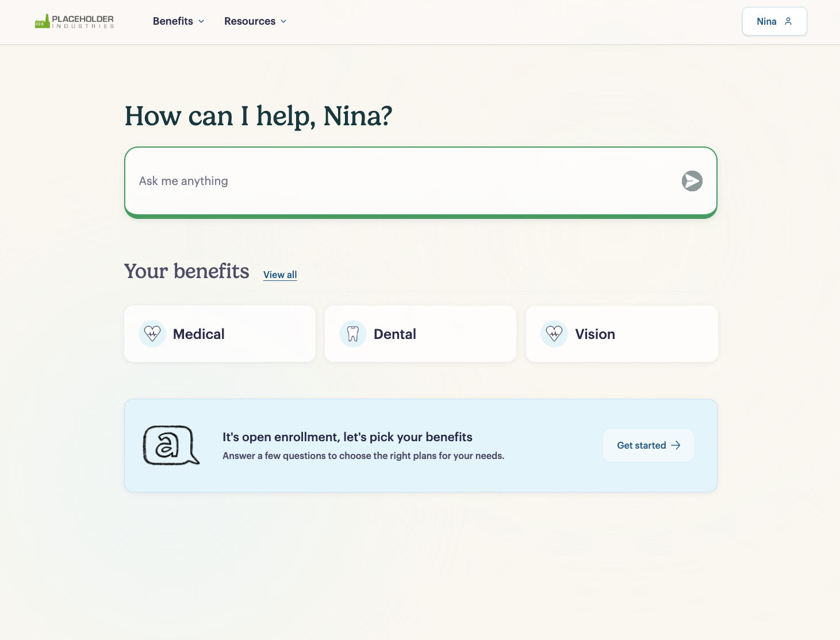Select the Vision heart icon
Image resolution: width=840 pixels, height=640 pixels.
[x=554, y=333]
